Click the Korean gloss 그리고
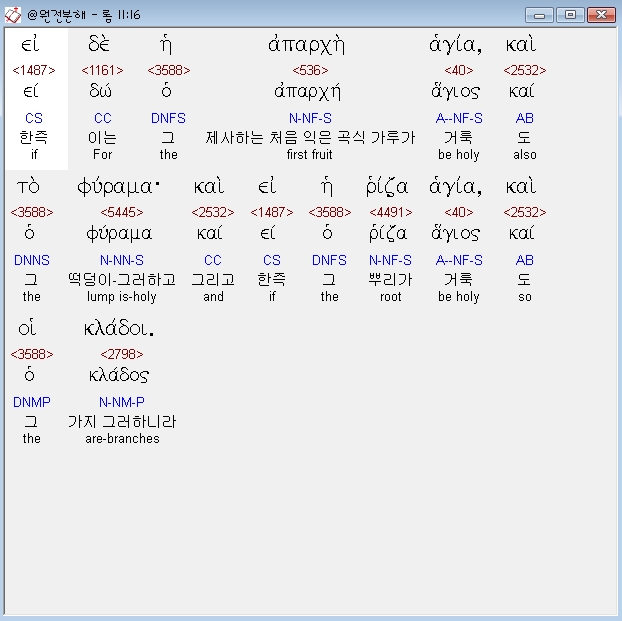Screen dimensions: 622x621 click(x=213, y=280)
